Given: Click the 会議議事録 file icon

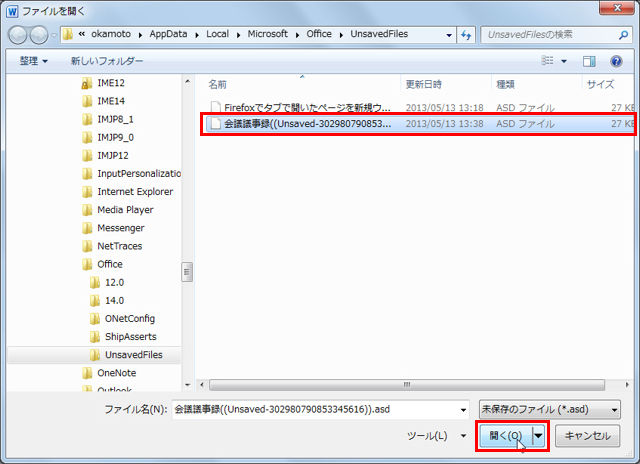Looking at the screenshot, I should [x=216, y=124].
